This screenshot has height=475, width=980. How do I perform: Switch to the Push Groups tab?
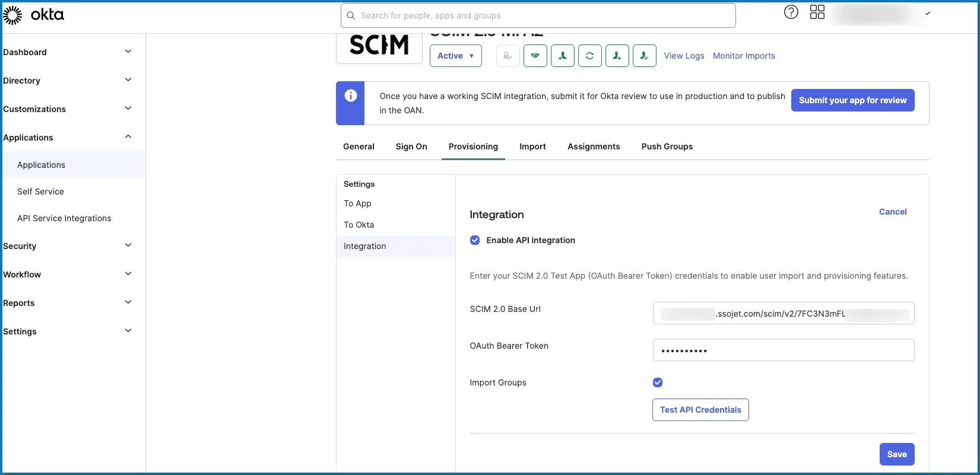point(667,146)
